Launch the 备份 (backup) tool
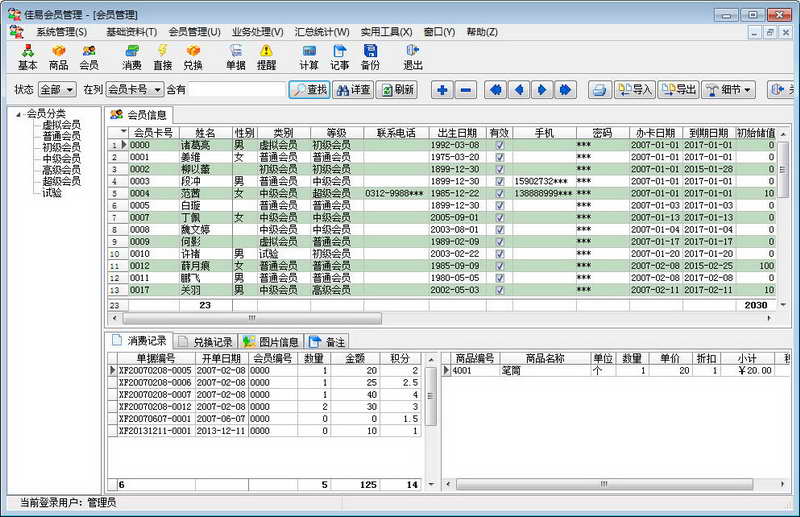 [370, 56]
